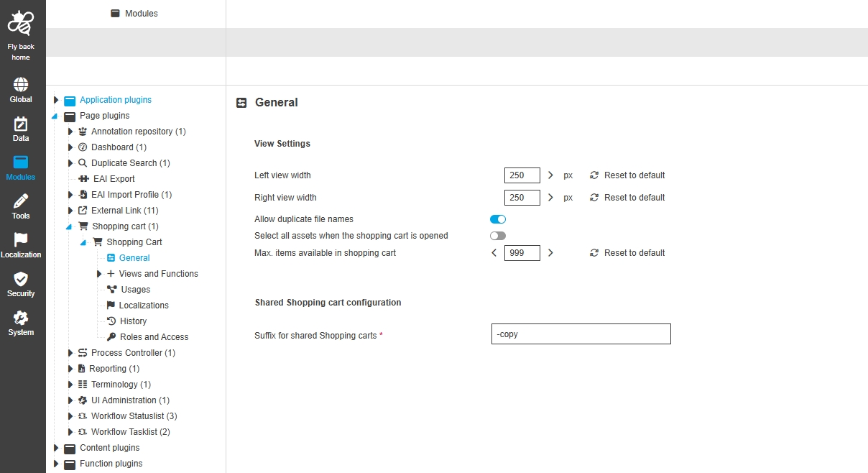
Task: Open the Global globe icon in the sidebar
Action: click(21, 85)
